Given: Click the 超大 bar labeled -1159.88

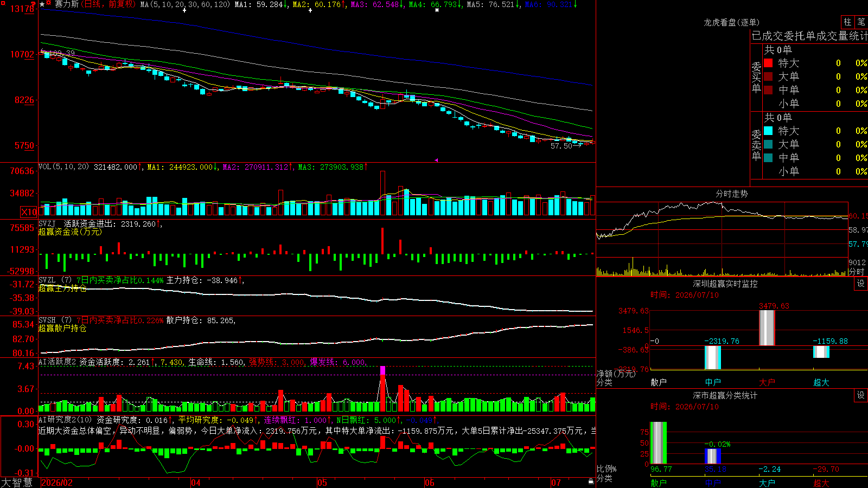Looking at the screenshot, I should pos(821,352).
